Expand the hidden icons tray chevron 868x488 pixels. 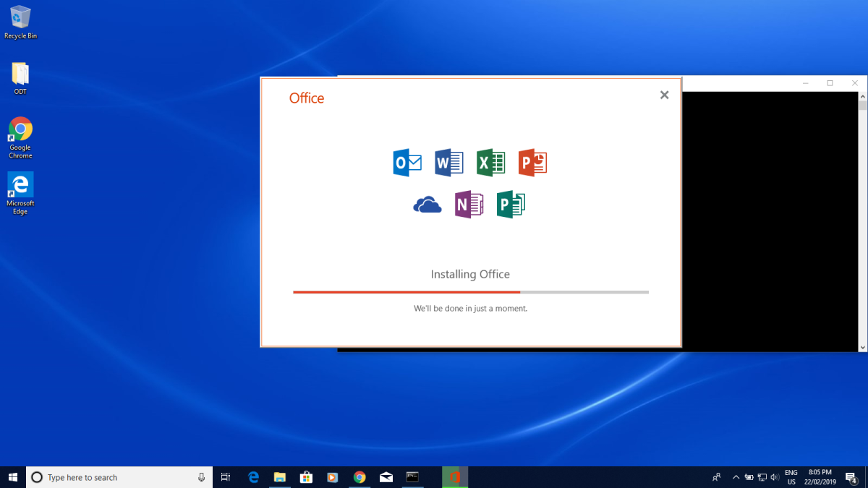pyautogui.click(x=736, y=477)
